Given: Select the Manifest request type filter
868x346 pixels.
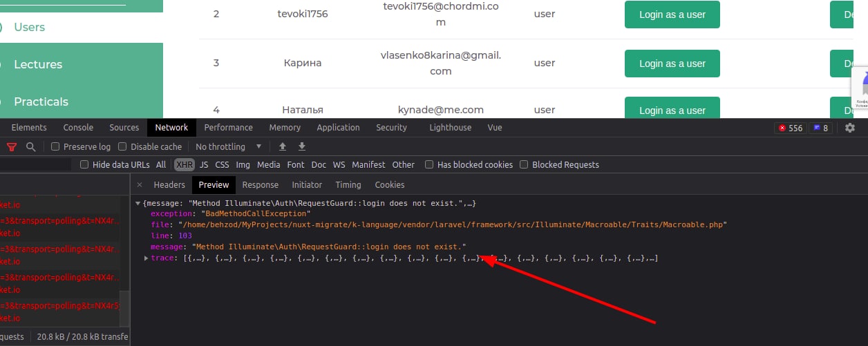Looking at the screenshot, I should (x=368, y=164).
